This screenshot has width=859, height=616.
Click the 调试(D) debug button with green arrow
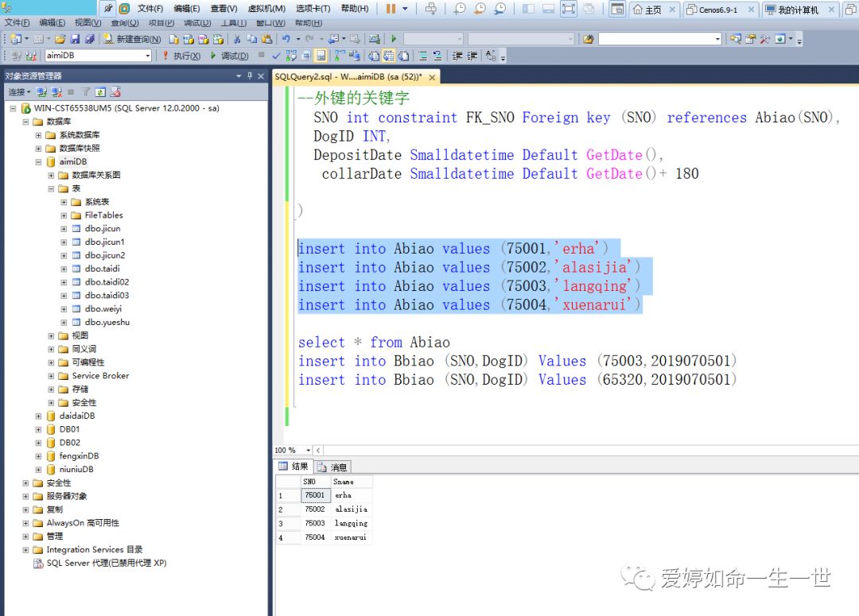tap(229, 56)
